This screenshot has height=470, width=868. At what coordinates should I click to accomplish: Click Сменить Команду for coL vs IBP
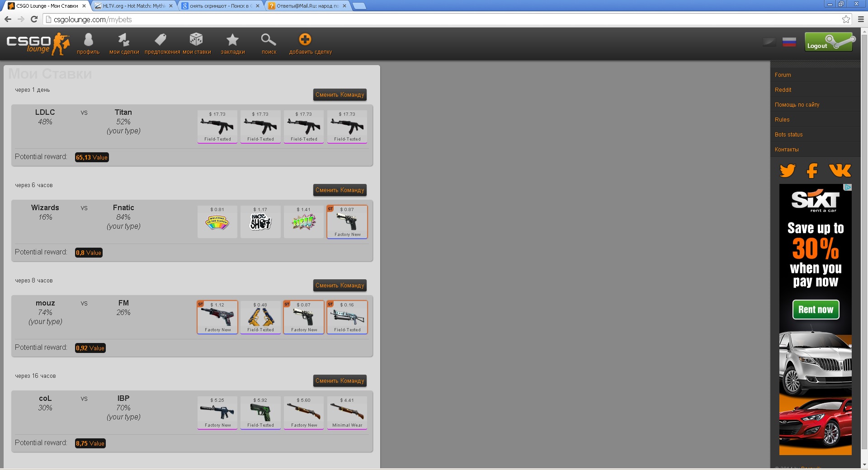pos(340,381)
